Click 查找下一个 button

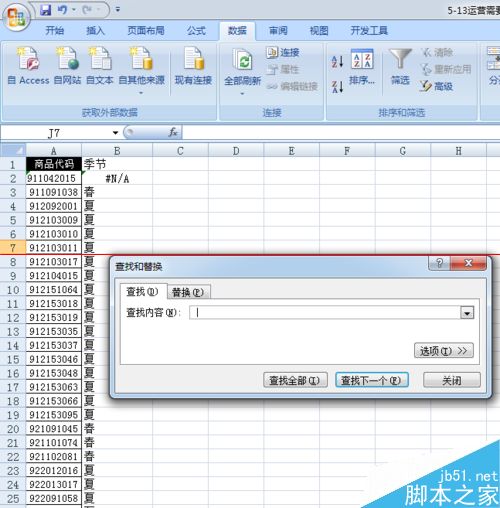372,380
